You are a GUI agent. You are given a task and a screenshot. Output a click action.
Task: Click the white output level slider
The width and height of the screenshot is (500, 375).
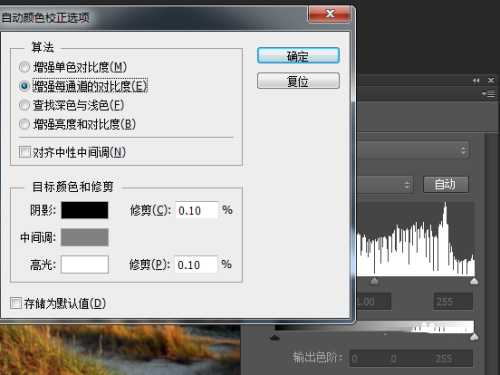pyautogui.click(x=474, y=337)
